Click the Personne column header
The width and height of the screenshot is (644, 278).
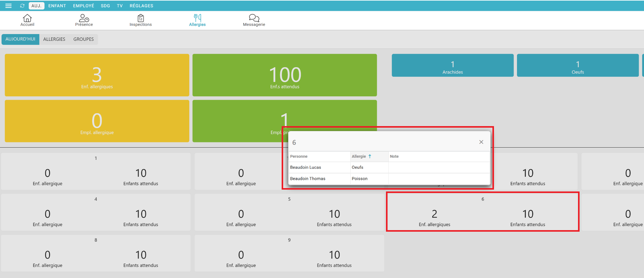click(299, 156)
